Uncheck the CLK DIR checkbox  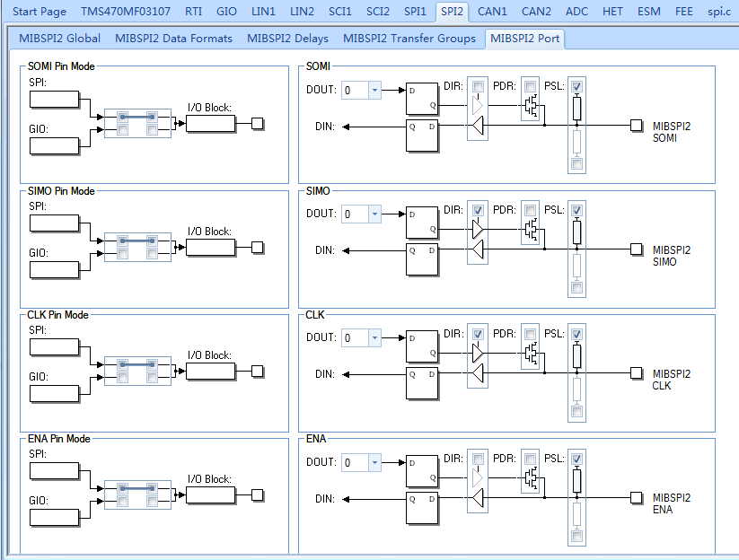point(478,335)
